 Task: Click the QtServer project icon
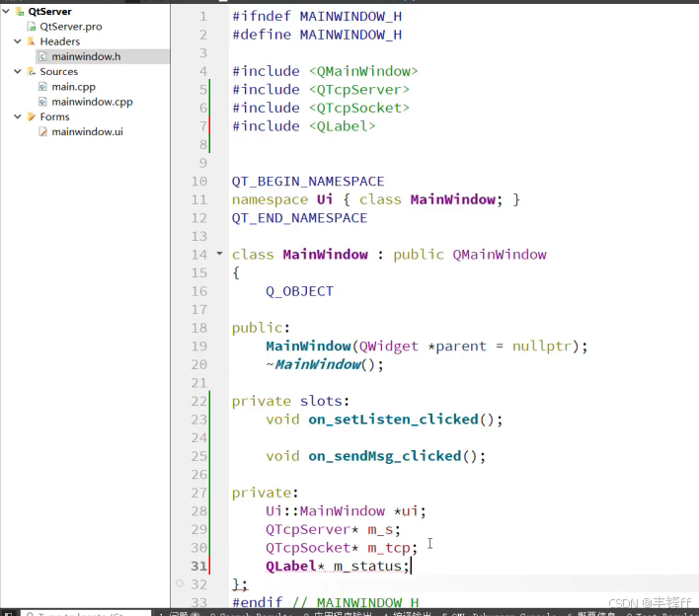[x=20, y=12]
